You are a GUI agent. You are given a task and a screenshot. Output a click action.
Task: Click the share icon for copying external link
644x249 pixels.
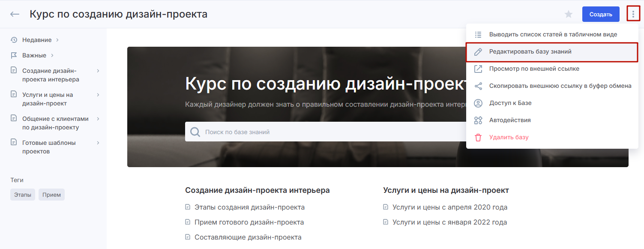pyautogui.click(x=478, y=86)
